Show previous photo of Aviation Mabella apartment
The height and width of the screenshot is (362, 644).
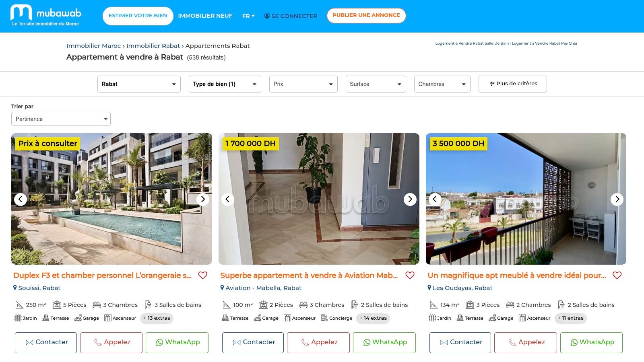(228, 199)
